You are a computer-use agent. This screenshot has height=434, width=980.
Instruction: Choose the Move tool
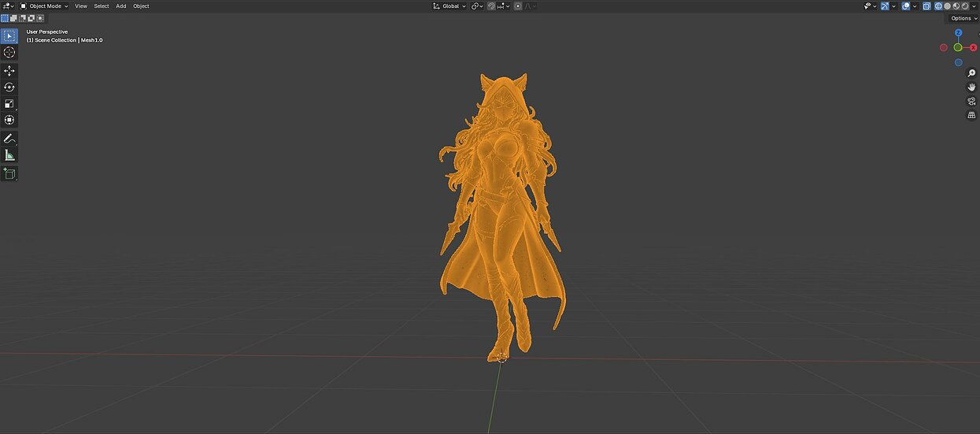[9, 71]
